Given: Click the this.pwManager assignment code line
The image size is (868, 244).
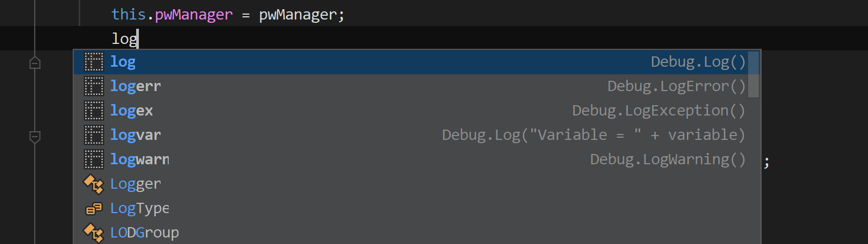Looking at the screenshot, I should tap(228, 15).
